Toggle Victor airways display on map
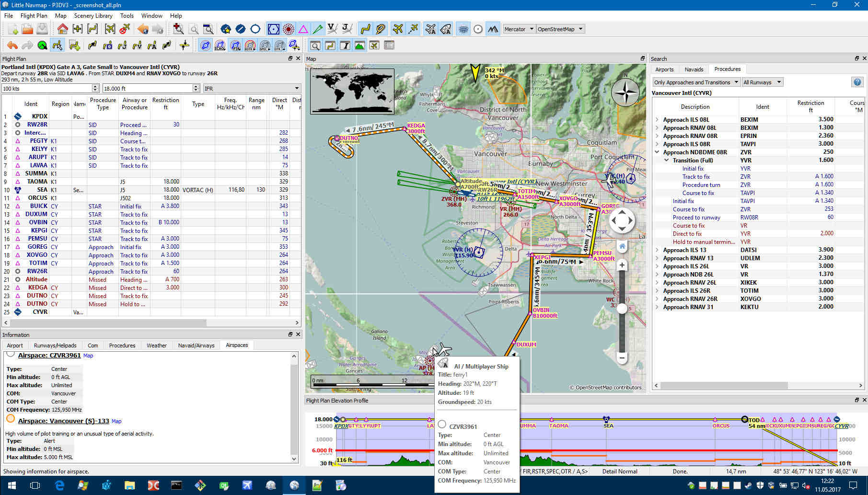The height and width of the screenshot is (495, 868). (333, 29)
